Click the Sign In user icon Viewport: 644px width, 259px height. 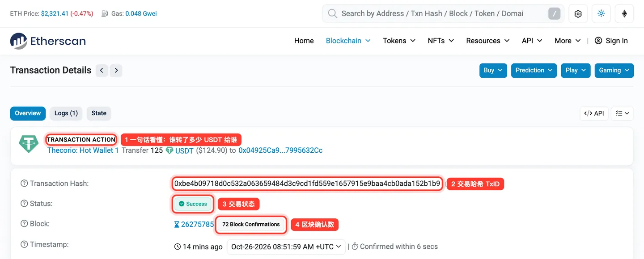click(x=598, y=41)
